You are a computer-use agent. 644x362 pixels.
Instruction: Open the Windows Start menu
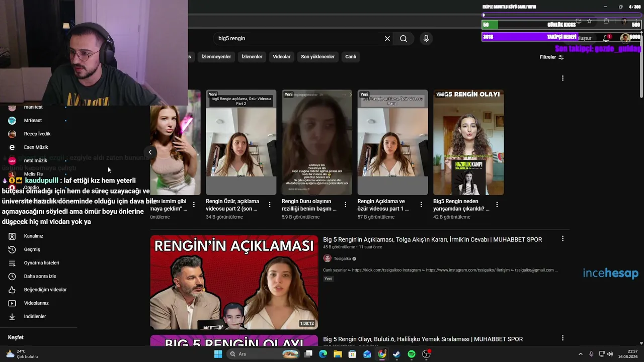pos(218,354)
